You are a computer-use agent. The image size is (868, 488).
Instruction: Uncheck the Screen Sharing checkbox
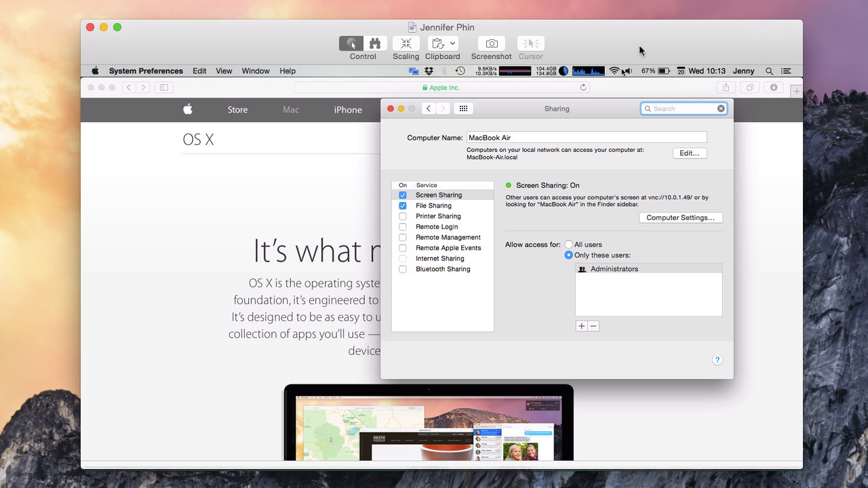pos(403,195)
